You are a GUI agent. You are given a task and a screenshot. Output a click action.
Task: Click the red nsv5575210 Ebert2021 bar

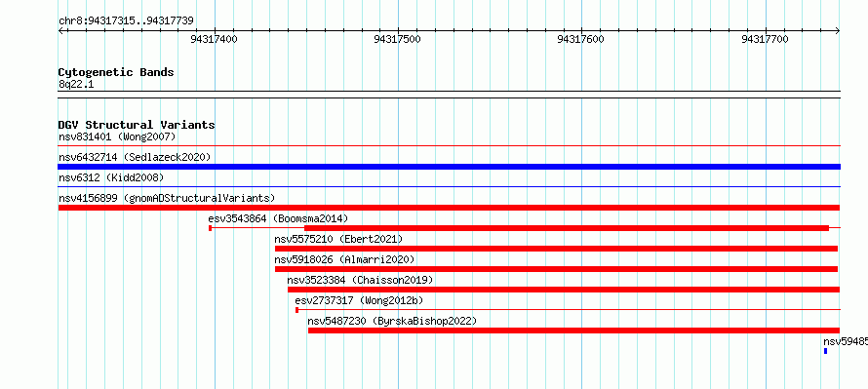tap(556, 249)
